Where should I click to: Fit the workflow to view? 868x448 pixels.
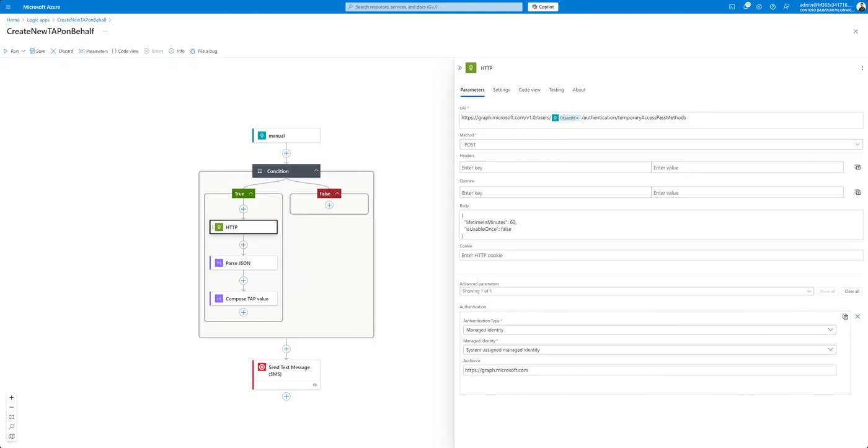pyautogui.click(x=11, y=417)
